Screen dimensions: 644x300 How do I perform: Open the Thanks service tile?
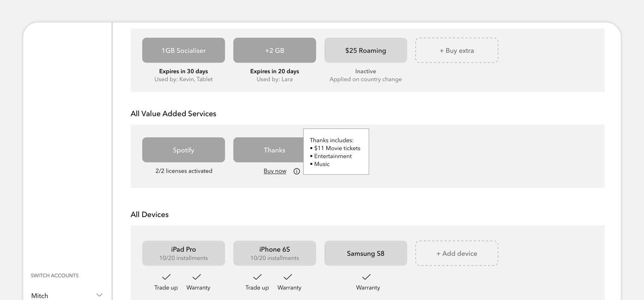click(268, 150)
